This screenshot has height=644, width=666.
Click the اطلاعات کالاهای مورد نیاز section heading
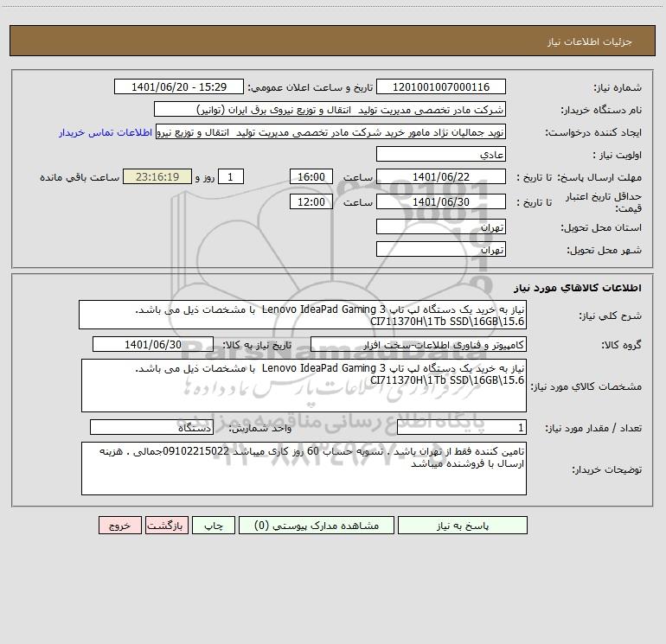[x=578, y=288]
